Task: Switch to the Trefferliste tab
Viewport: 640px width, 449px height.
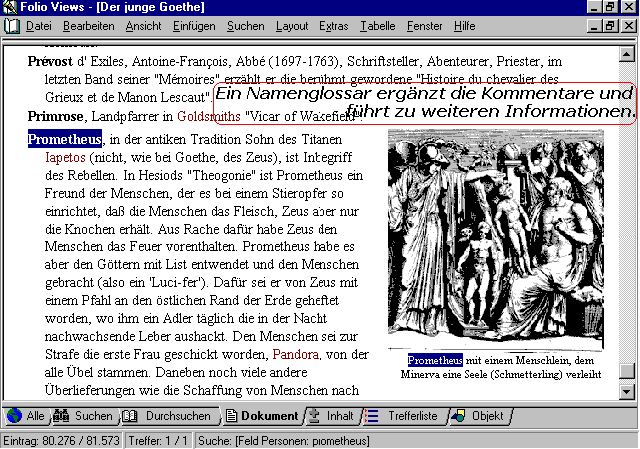Action: coord(404,416)
